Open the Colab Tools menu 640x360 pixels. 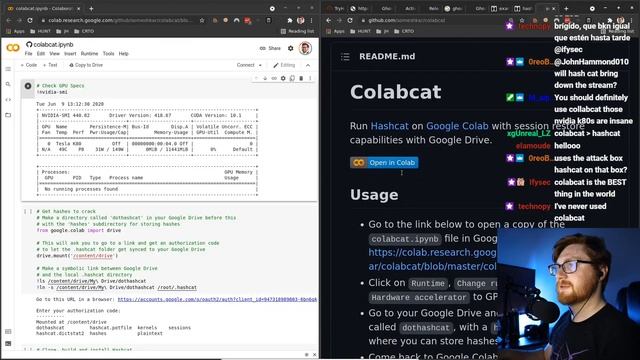[109, 53]
